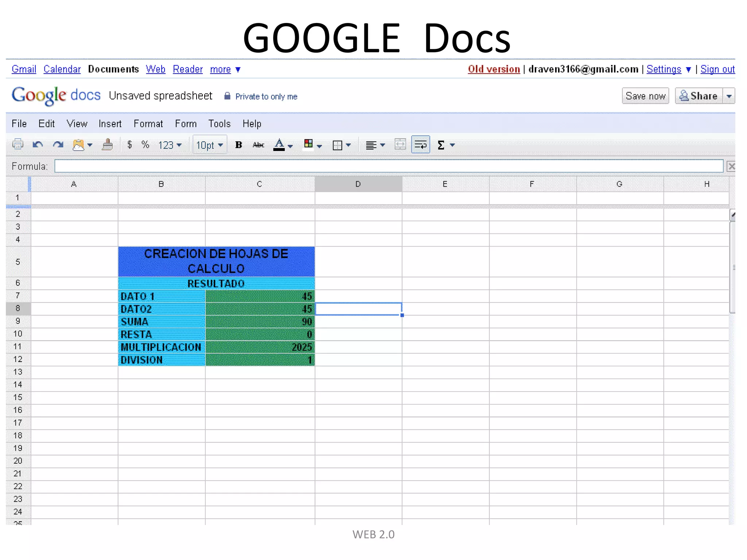Open the Reader link

(187, 69)
